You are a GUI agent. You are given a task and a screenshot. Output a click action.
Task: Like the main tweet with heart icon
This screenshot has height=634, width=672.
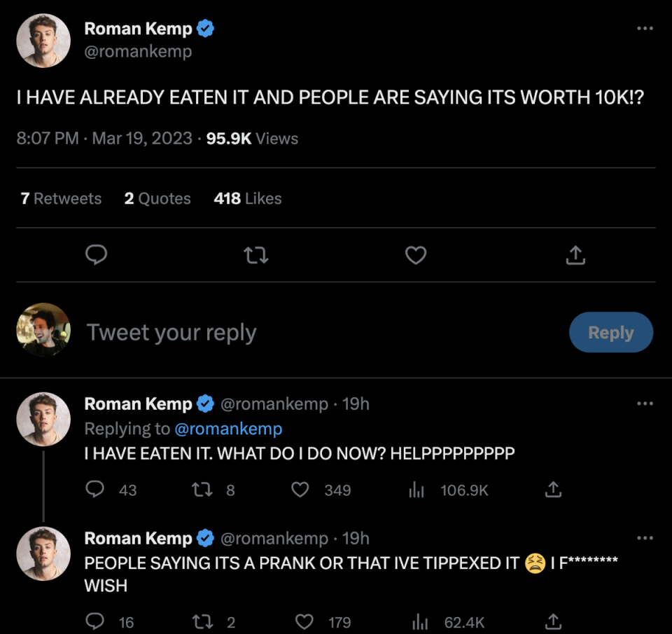tap(416, 256)
